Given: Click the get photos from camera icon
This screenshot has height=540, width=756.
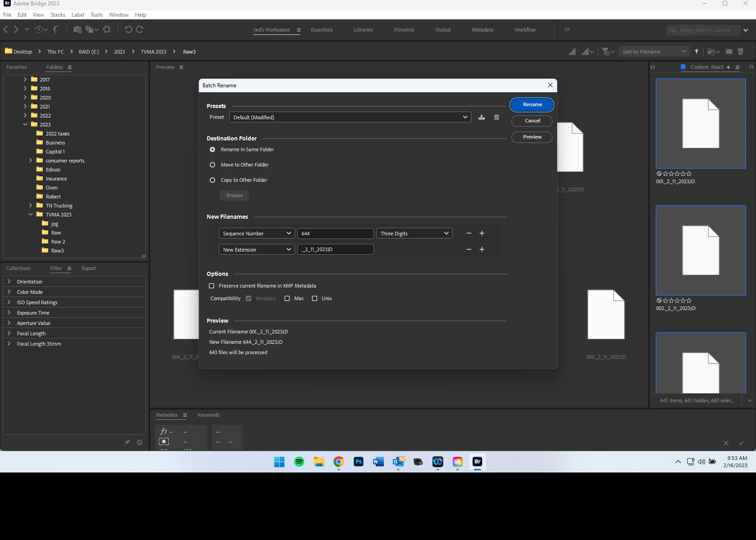Looking at the screenshot, I should 78,30.
